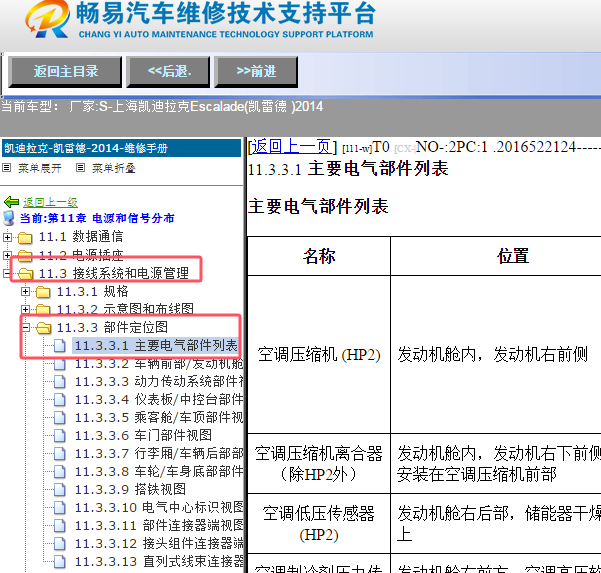Viewport: 601px width, 573px height.
Task: Click the 11.3.3 部件定位图 folder icon
Action: (x=43, y=328)
